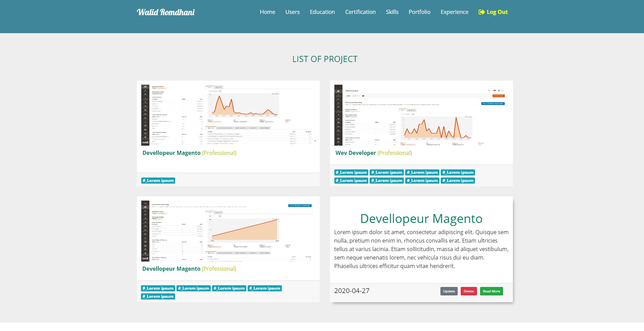This screenshot has width=644, height=331.
Task: Open the Wev Developer project title
Action: (x=356, y=153)
